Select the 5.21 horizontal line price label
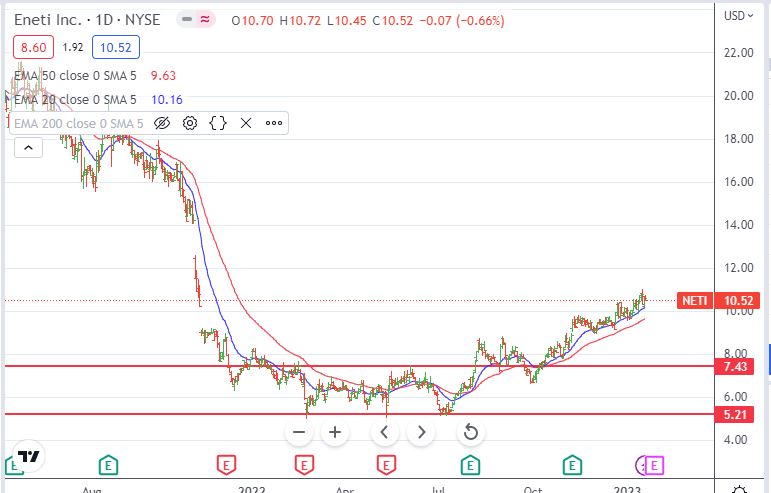Image resolution: width=771 pixels, height=493 pixels. (x=735, y=414)
